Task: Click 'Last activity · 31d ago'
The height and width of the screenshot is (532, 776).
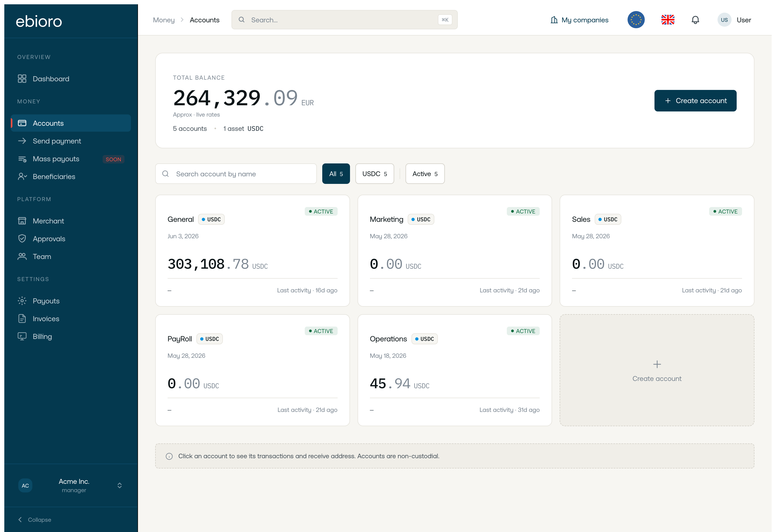Action: click(509, 410)
